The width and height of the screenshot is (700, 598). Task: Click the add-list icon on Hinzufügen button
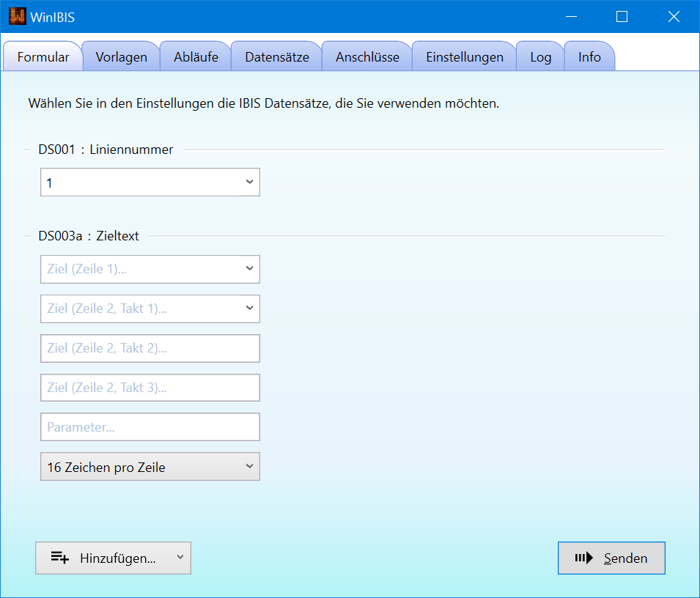pos(60,558)
